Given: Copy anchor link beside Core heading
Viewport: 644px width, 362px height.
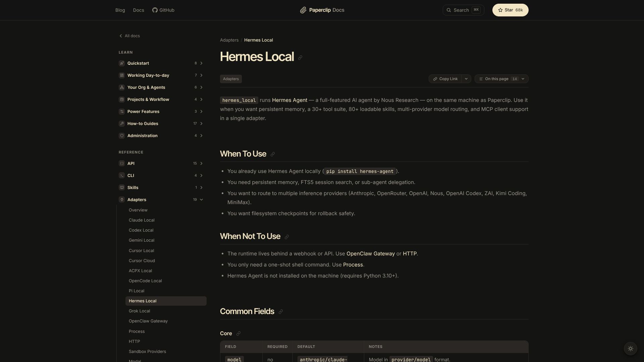Looking at the screenshot, I should [x=238, y=334].
